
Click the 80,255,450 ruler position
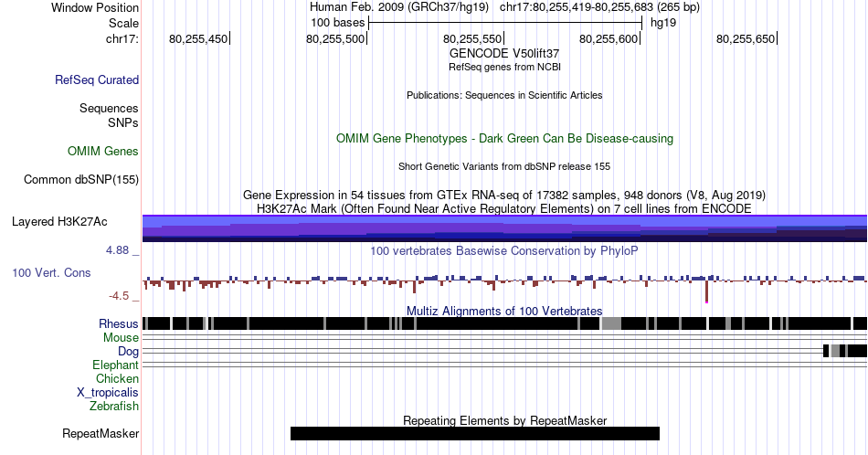click(198, 38)
